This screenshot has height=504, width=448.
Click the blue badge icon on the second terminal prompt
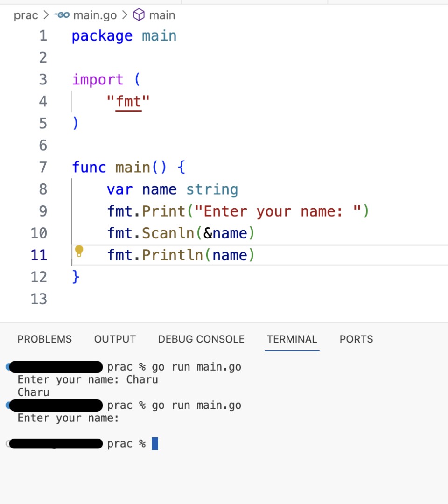[x=8, y=405]
